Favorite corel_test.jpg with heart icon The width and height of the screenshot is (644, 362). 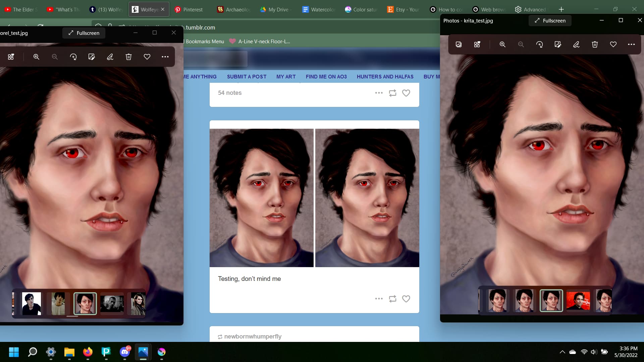pos(147,57)
